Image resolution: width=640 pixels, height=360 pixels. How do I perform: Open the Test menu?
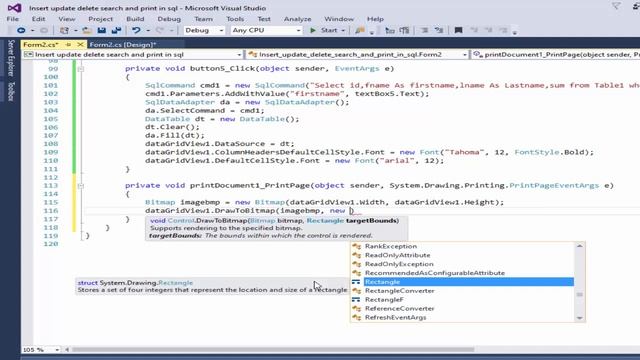pyautogui.click(x=264, y=19)
